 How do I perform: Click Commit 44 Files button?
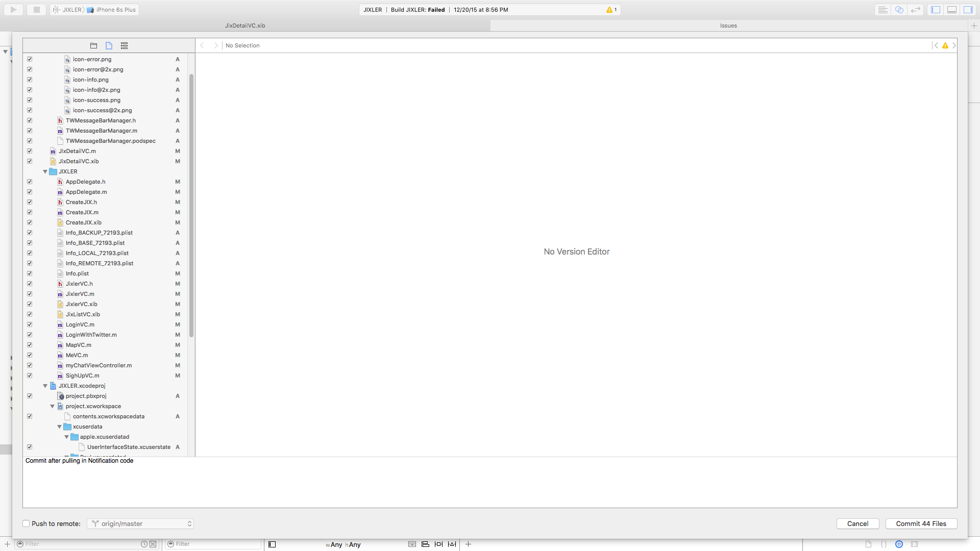pyautogui.click(x=921, y=523)
